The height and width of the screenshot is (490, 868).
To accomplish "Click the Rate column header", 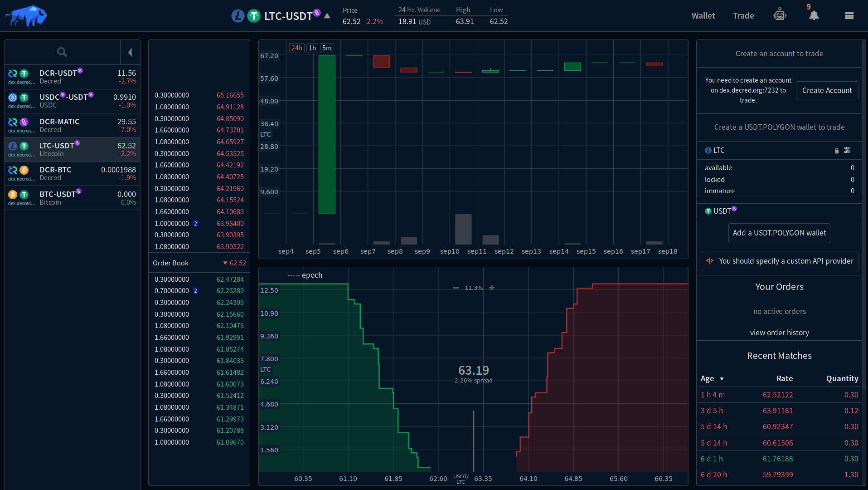I will point(785,378).
